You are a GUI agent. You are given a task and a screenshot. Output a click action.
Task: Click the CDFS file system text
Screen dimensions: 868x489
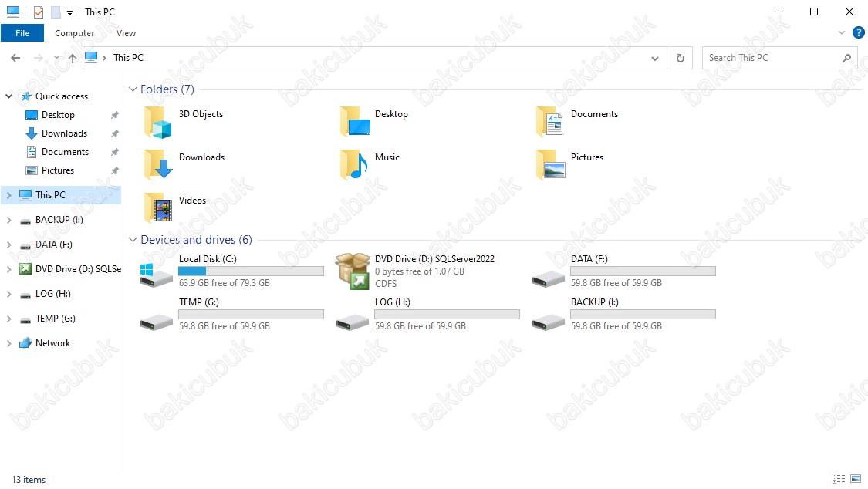[386, 284]
